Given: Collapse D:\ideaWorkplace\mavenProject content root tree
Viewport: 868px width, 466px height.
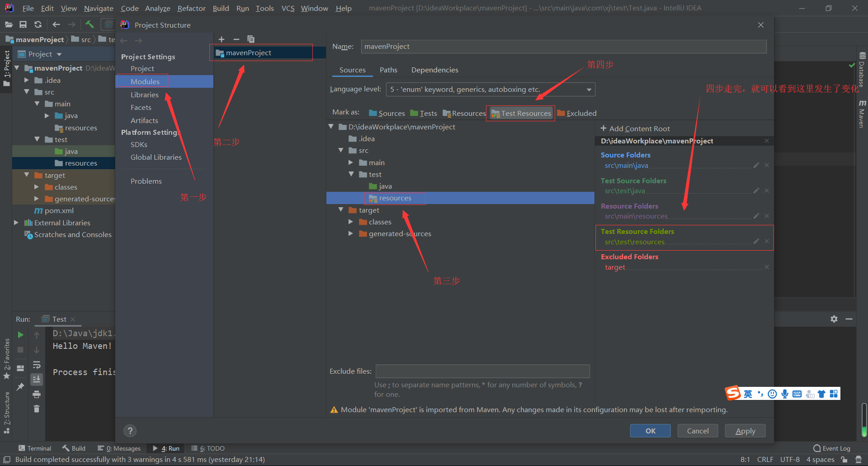Looking at the screenshot, I should 331,127.
